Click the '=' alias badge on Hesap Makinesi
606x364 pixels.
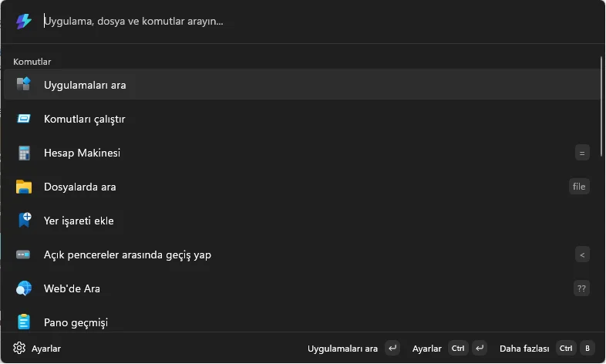click(x=582, y=153)
